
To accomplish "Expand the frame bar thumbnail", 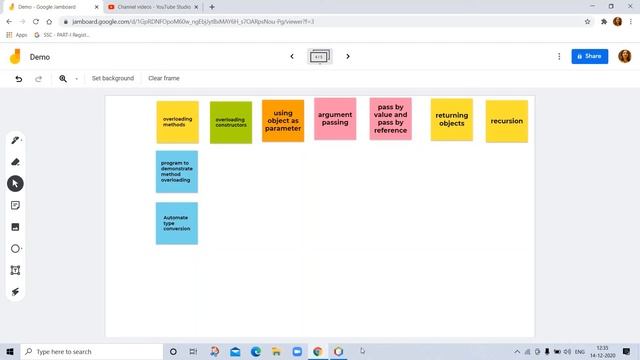I will [x=320, y=56].
